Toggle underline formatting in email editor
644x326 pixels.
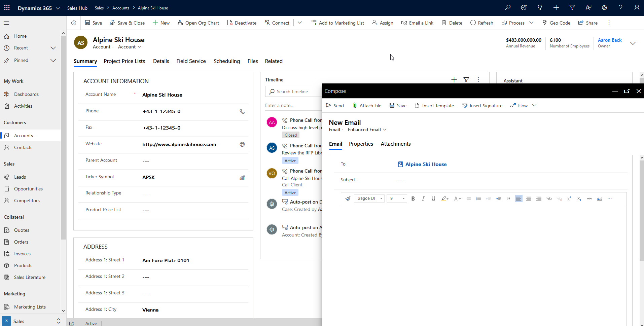tap(433, 199)
